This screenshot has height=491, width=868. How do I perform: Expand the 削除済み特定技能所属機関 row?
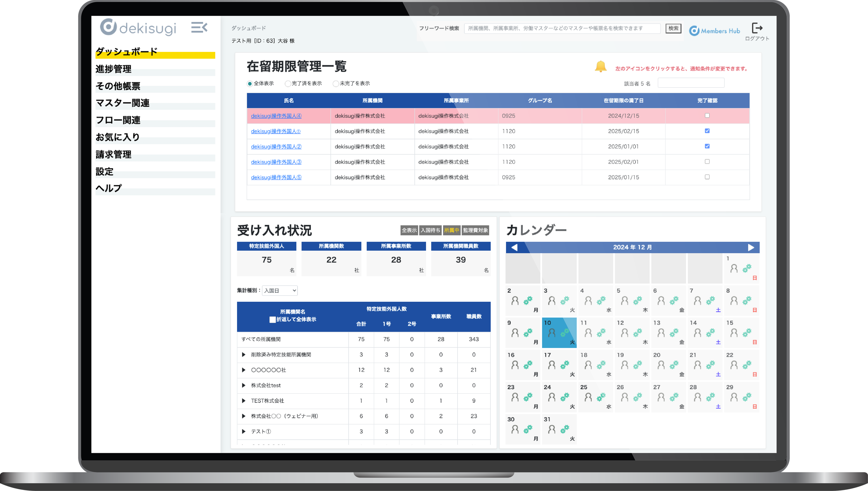coord(244,354)
